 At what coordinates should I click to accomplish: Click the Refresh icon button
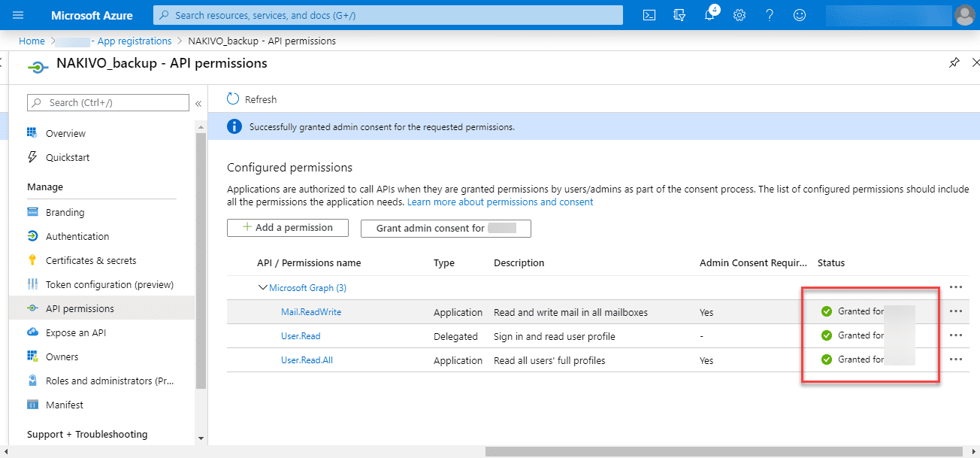[x=233, y=99]
